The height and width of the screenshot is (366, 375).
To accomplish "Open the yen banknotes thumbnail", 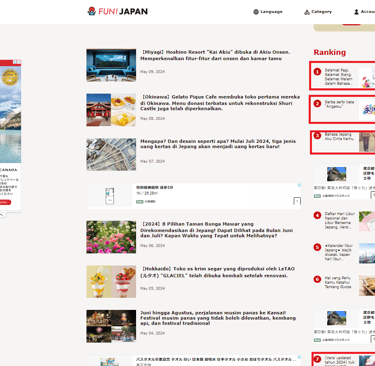I will [111, 154].
